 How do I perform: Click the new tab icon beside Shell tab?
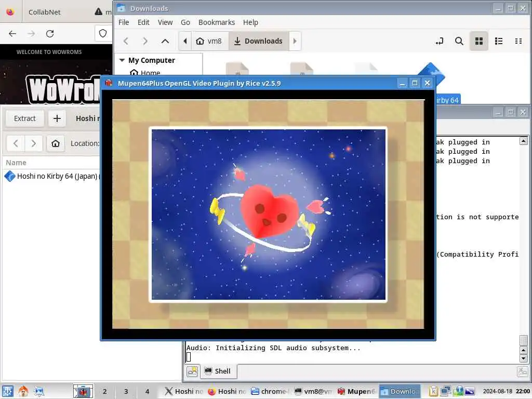[192, 371]
